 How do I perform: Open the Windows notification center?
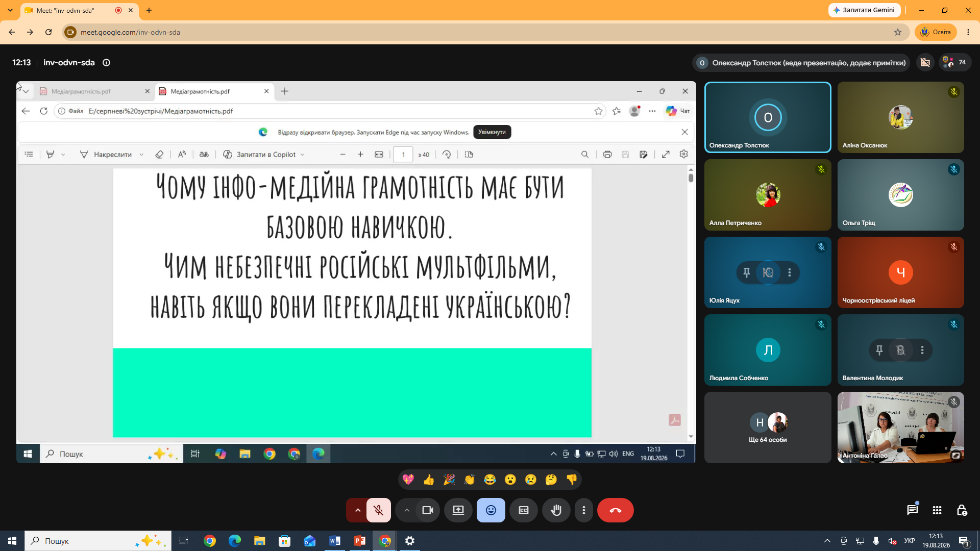pyautogui.click(x=964, y=541)
